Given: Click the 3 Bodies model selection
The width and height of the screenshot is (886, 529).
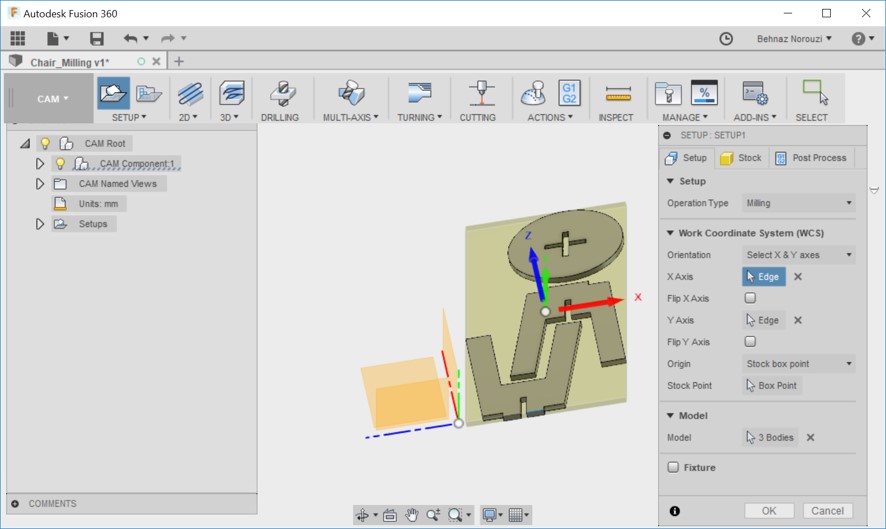Looking at the screenshot, I should 770,437.
